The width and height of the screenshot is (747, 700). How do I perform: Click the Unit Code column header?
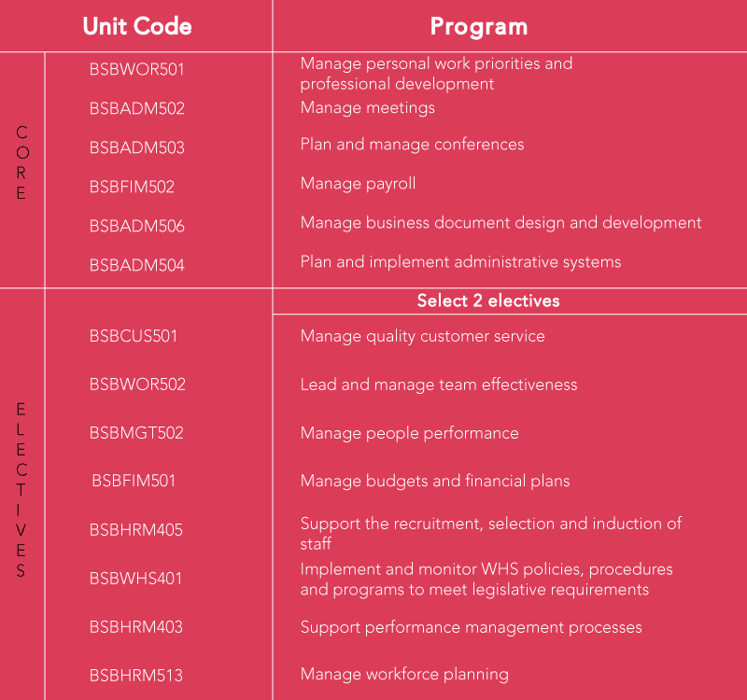point(137,26)
